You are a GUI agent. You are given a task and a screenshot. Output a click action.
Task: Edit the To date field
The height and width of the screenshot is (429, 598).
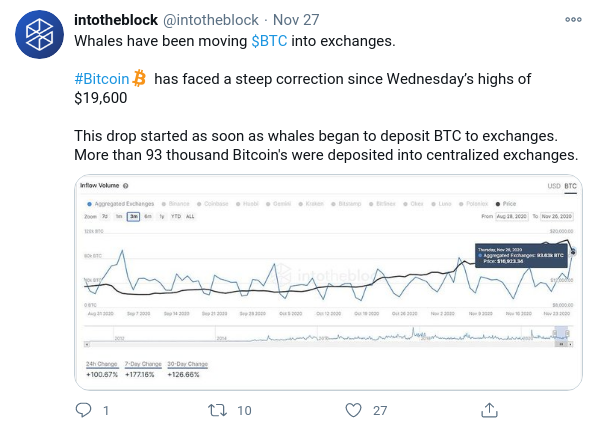pos(557,217)
